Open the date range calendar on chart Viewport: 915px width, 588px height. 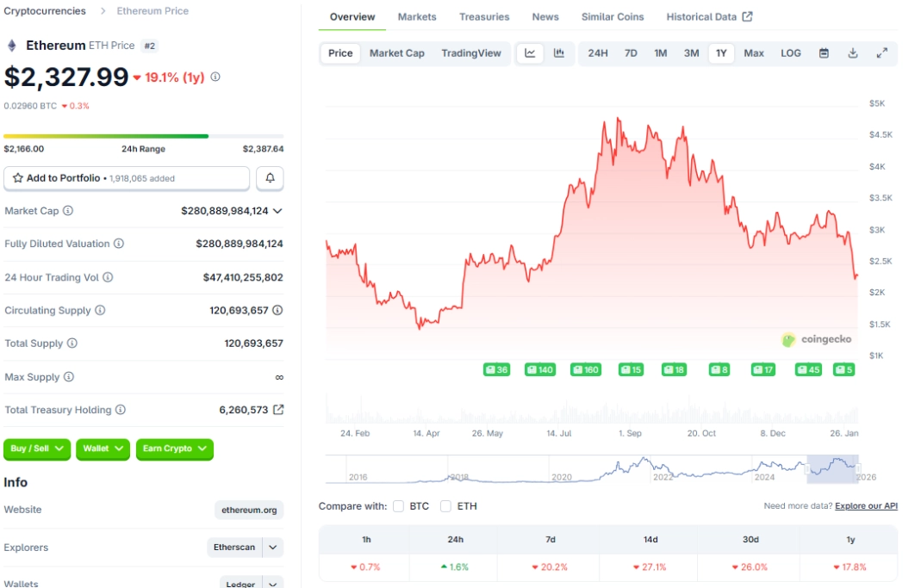823,53
